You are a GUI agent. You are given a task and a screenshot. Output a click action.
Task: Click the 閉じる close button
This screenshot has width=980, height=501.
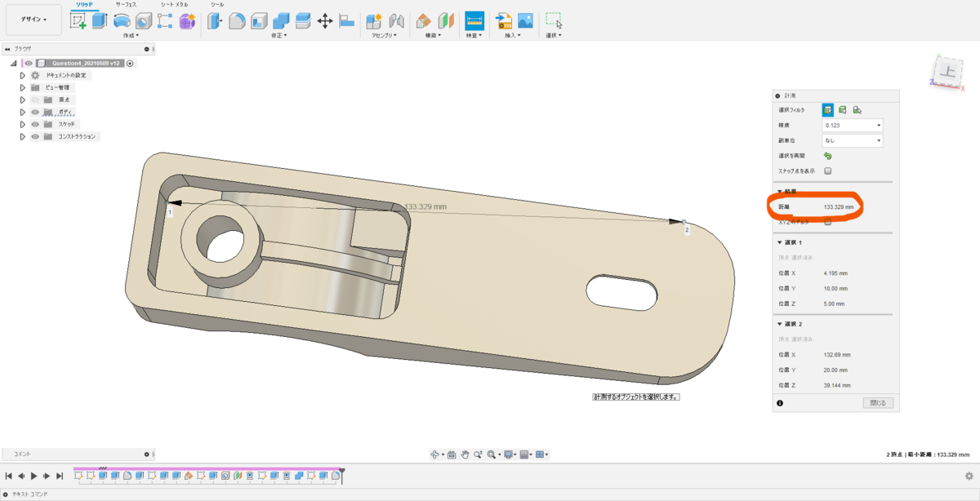point(879,402)
